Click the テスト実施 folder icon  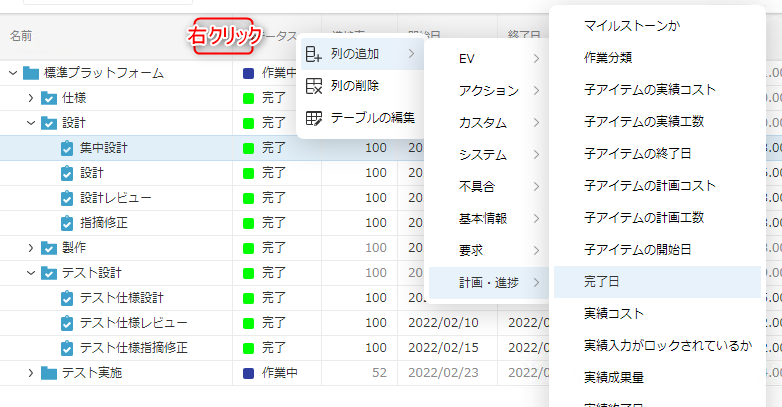49,373
